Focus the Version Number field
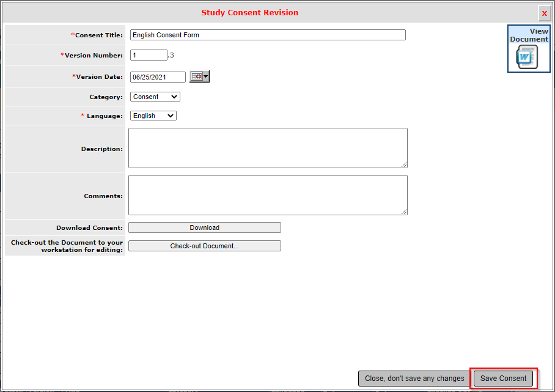 point(149,55)
